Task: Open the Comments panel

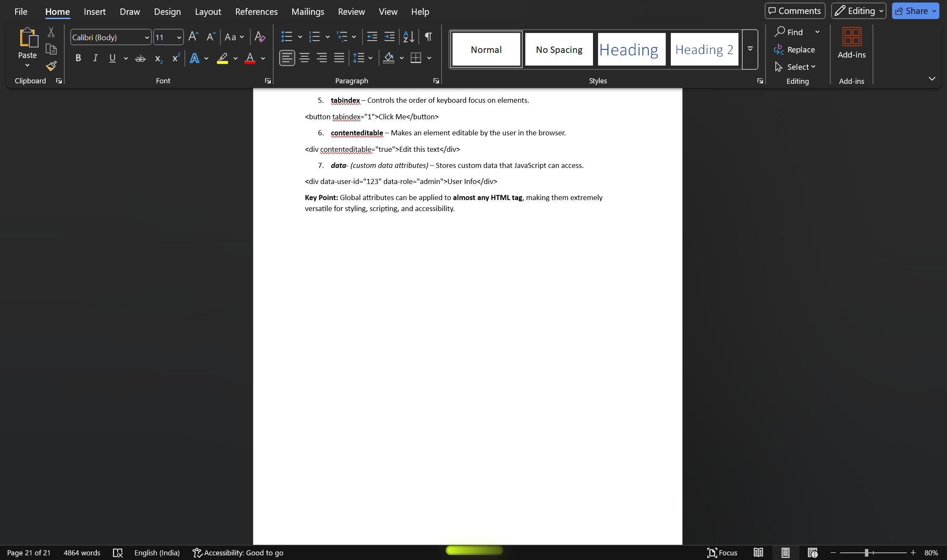Action: [794, 11]
